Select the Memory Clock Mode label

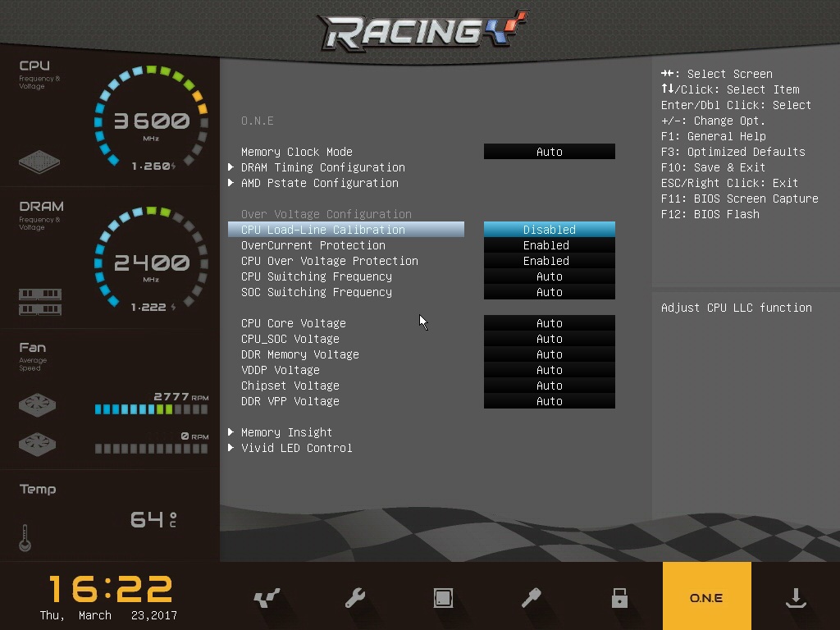point(297,152)
